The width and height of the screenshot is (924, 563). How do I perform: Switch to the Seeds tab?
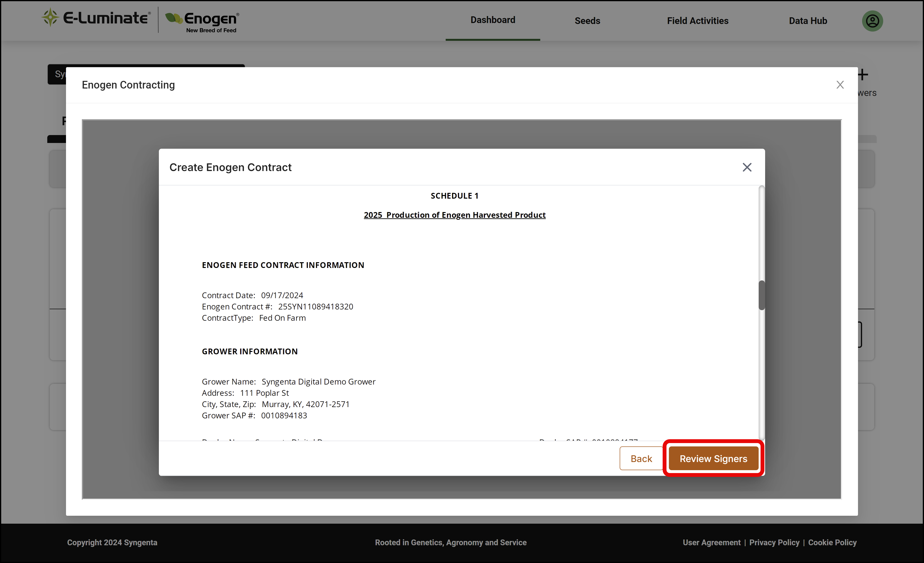click(587, 21)
